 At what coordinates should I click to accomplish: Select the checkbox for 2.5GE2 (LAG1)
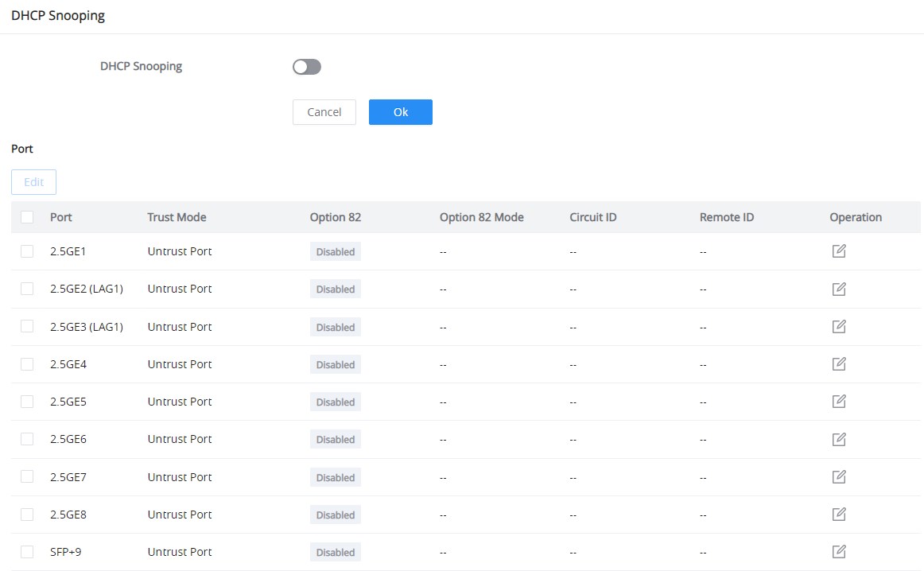(x=27, y=289)
